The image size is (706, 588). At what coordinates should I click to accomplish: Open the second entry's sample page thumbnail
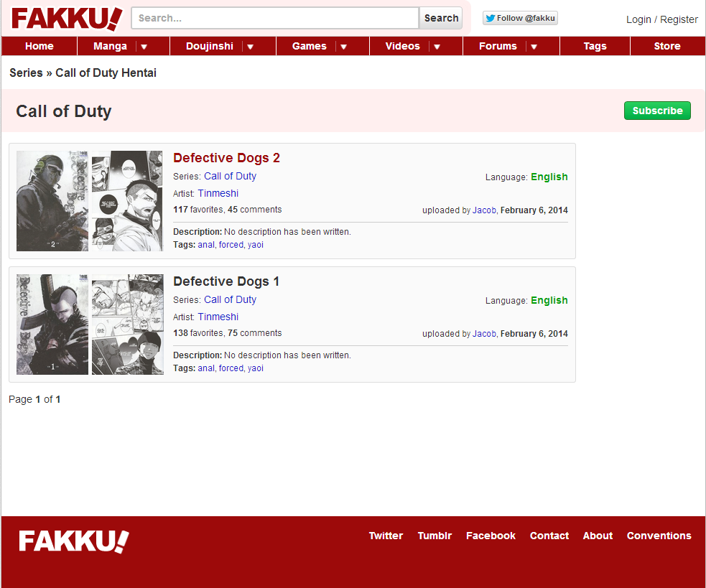coord(127,325)
